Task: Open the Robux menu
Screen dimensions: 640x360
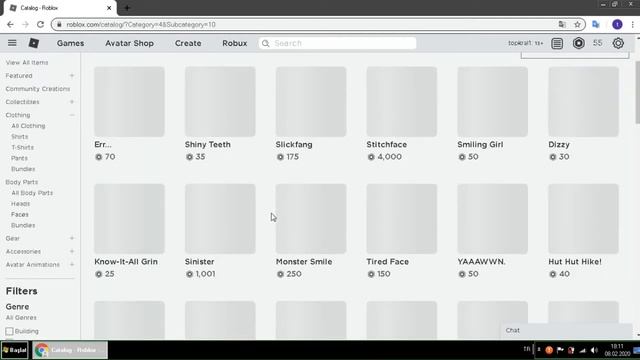Action: coord(235,43)
